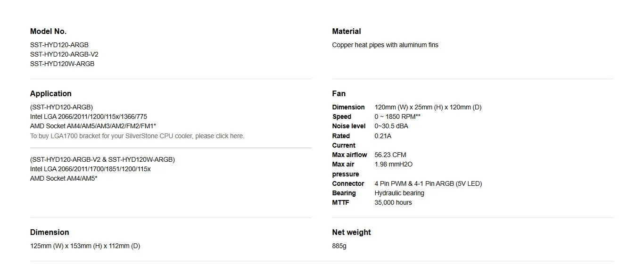Click the Max airflow value 56.23 CFM
The height and width of the screenshot is (266, 644).
click(x=390, y=155)
